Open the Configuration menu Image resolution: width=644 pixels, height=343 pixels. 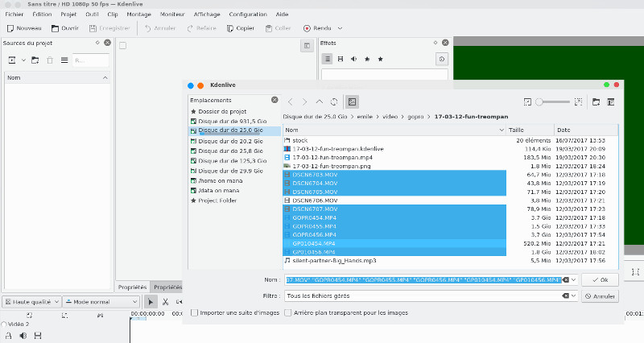[248, 14]
